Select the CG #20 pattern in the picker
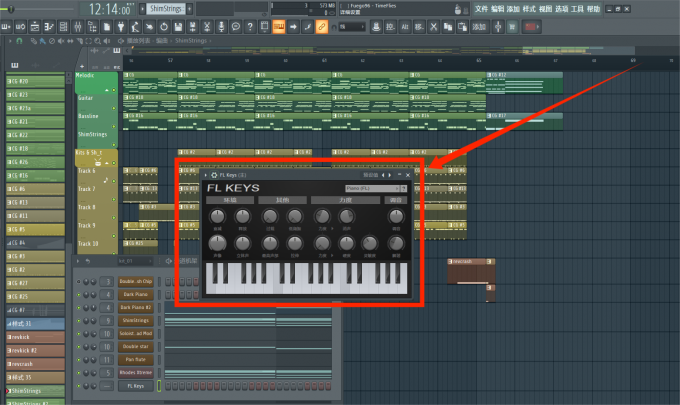This screenshot has width=680, height=405. (x=35, y=81)
